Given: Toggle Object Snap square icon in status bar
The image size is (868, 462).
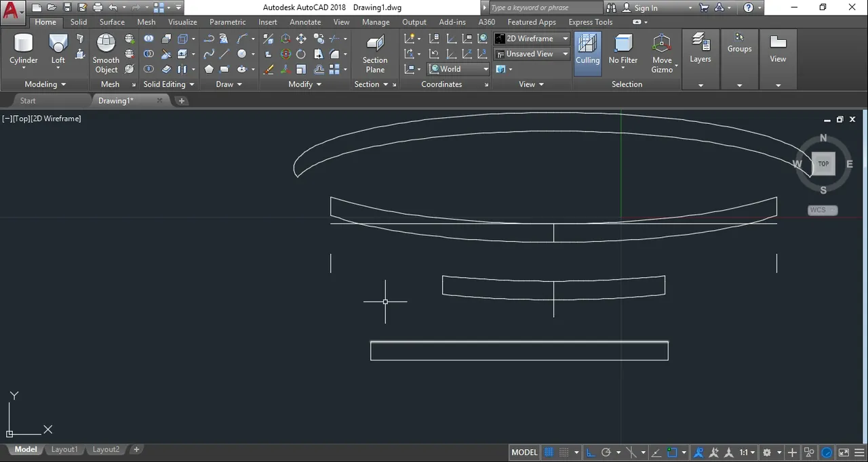Looking at the screenshot, I should click(x=672, y=453).
